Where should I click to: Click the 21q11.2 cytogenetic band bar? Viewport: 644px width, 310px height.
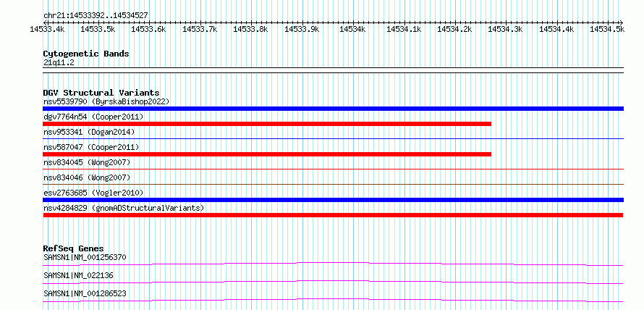click(x=333, y=70)
